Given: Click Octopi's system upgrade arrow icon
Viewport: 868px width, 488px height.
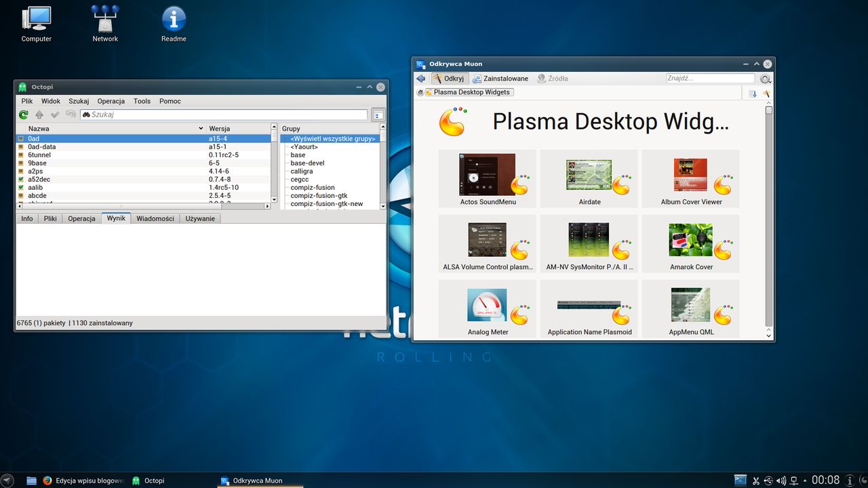Looking at the screenshot, I should (39, 115).
